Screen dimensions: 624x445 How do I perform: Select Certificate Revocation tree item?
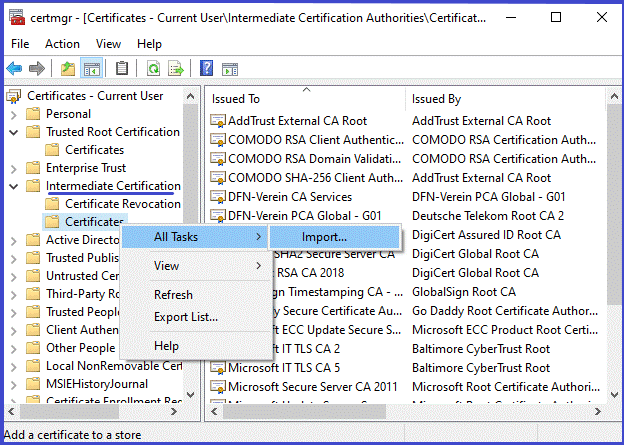123,204
